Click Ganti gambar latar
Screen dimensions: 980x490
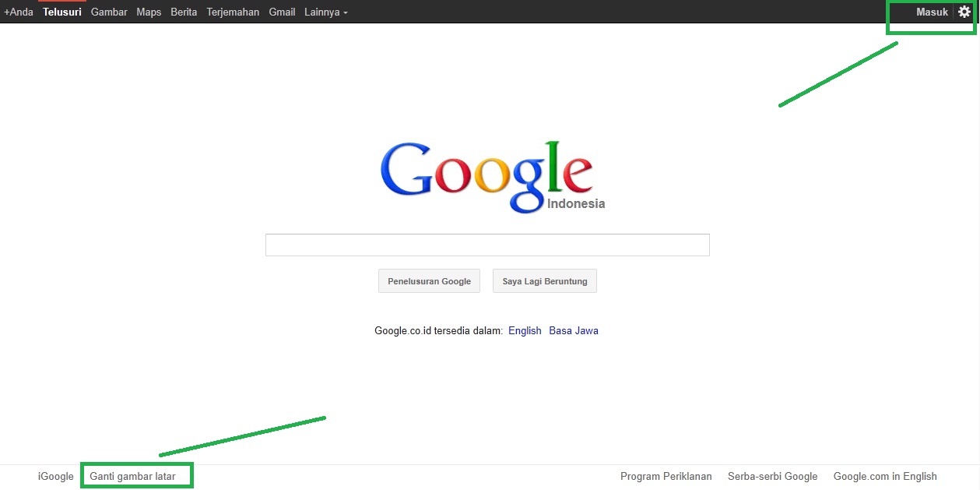pyautogui.click(x=136, y=475)
